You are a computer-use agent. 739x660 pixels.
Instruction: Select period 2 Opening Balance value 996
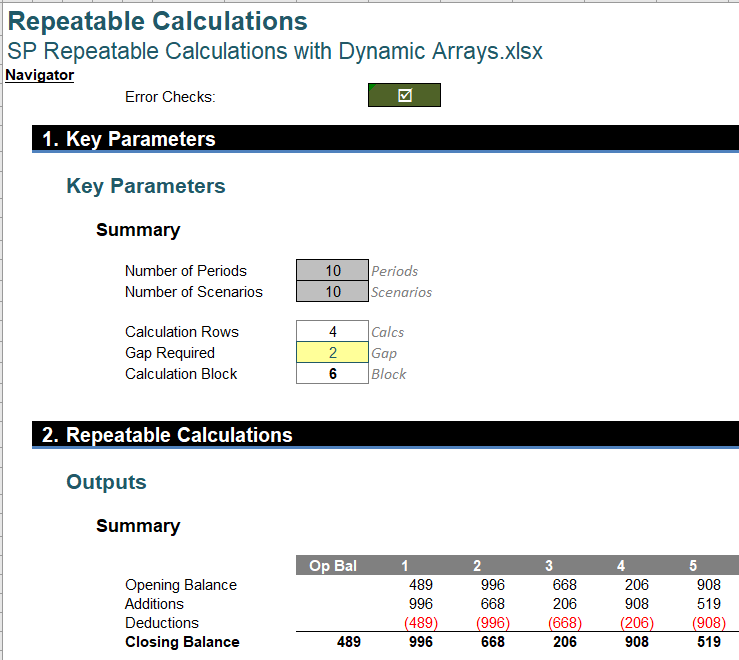click(492, 585)
